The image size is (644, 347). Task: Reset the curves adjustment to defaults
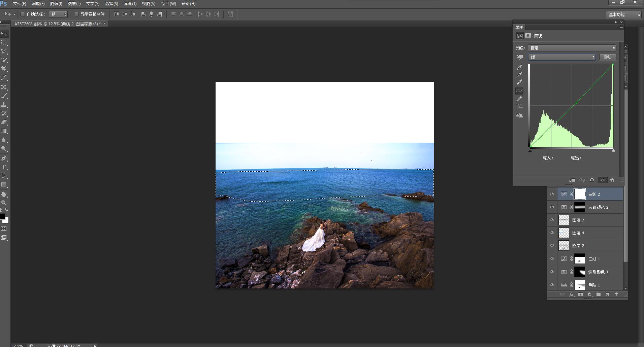(x=592, y=180)
